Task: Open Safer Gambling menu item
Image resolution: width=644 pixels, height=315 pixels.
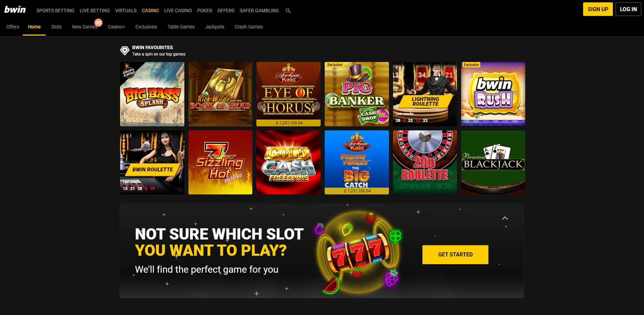Action: pos(259,10)
